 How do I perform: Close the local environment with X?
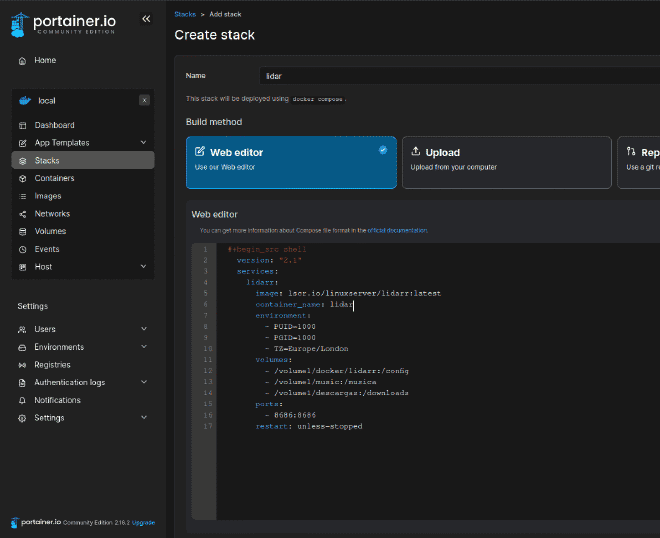[x=144, y=100]
